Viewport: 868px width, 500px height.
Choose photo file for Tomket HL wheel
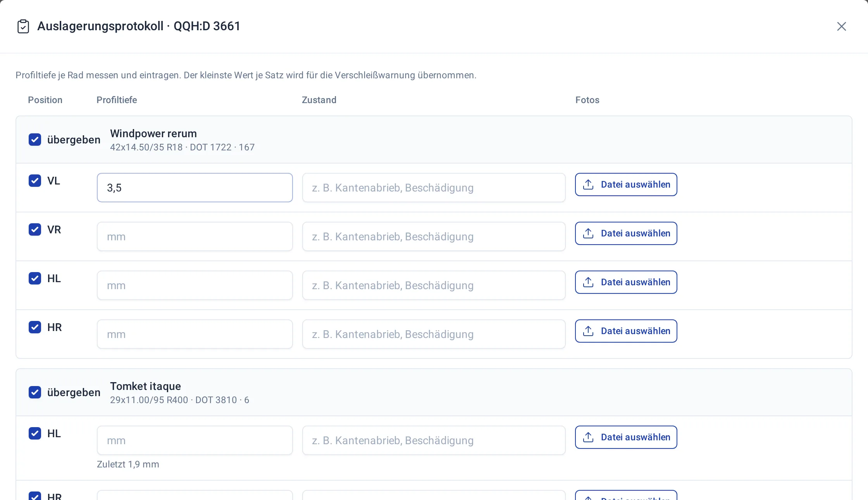pyautogui.click(x=626, y=437)
